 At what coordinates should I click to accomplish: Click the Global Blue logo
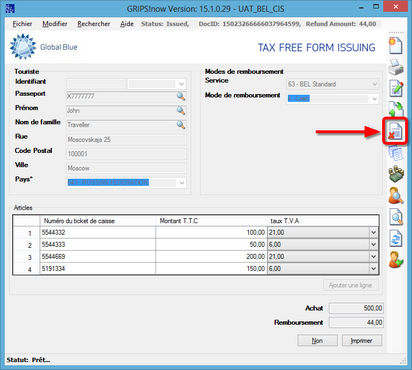click(x=44, y=47)
